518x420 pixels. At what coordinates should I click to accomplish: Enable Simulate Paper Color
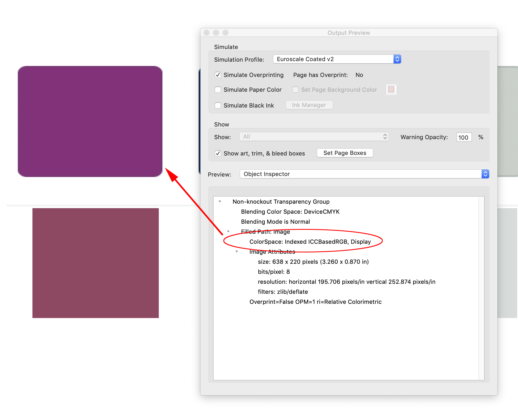[218, 90]
